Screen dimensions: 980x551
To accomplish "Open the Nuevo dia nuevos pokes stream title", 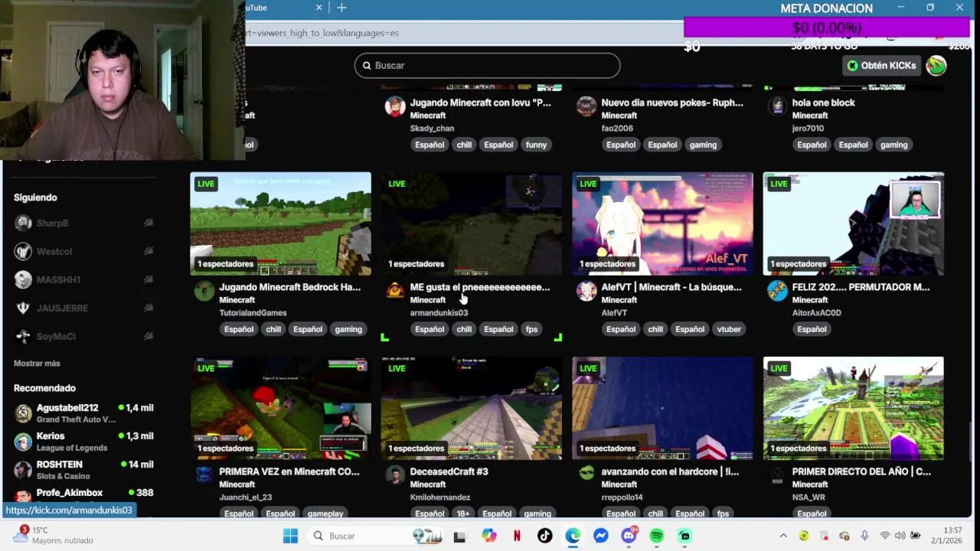I will (672, 103).
